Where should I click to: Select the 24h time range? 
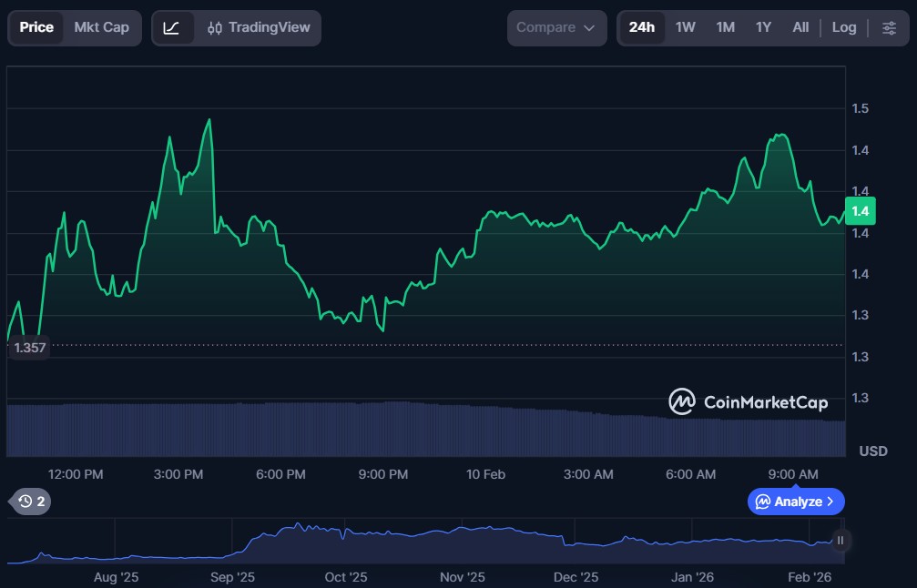641,27
